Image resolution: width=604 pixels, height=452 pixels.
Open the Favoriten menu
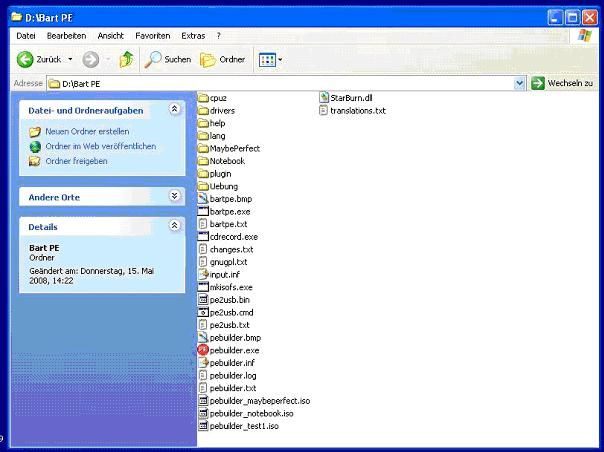[x=153, y=36]
